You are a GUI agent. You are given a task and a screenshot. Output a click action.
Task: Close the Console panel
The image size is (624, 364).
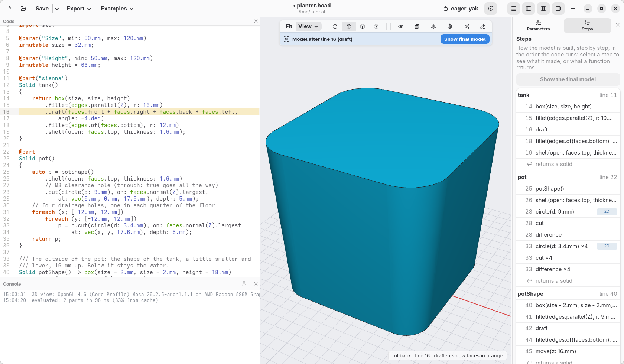coord(256,284)
